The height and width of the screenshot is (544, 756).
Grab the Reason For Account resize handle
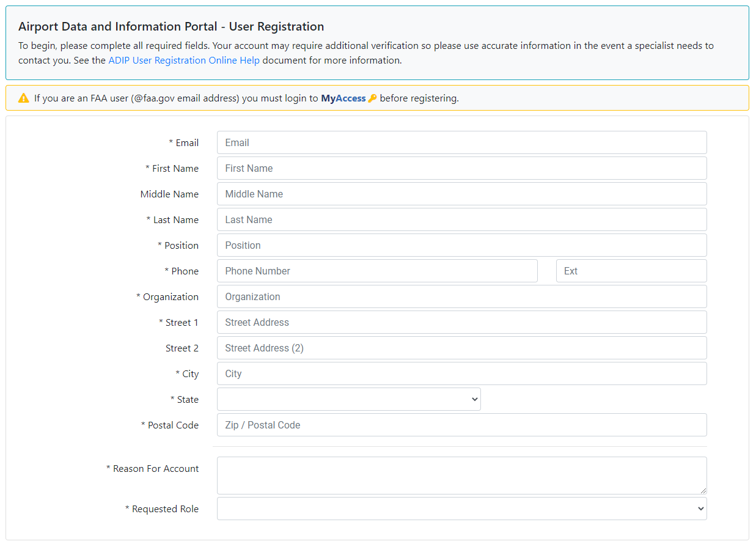pyautogui.click(x=703, y=491)
